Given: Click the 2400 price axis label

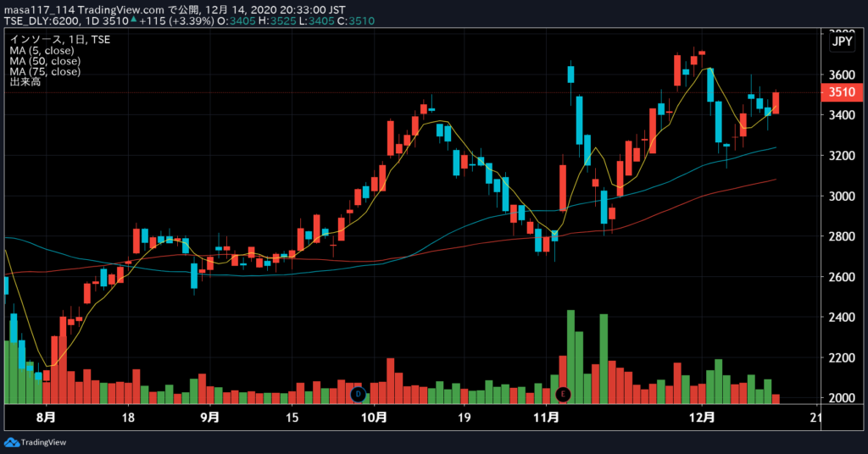Looking at the screenshot, I should click(842, 317).
